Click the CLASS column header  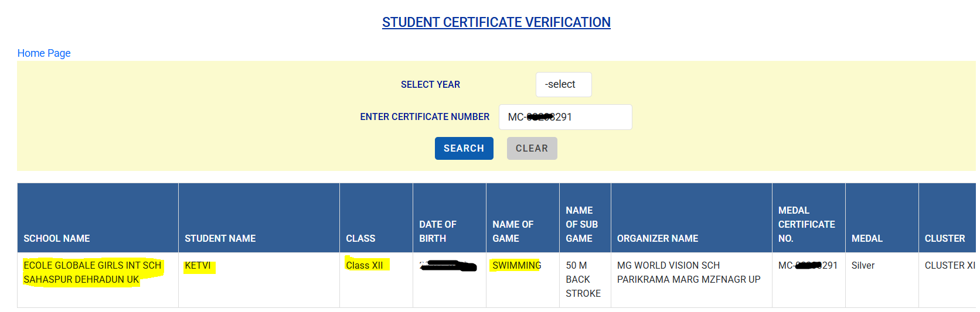[x=376, y=218]
